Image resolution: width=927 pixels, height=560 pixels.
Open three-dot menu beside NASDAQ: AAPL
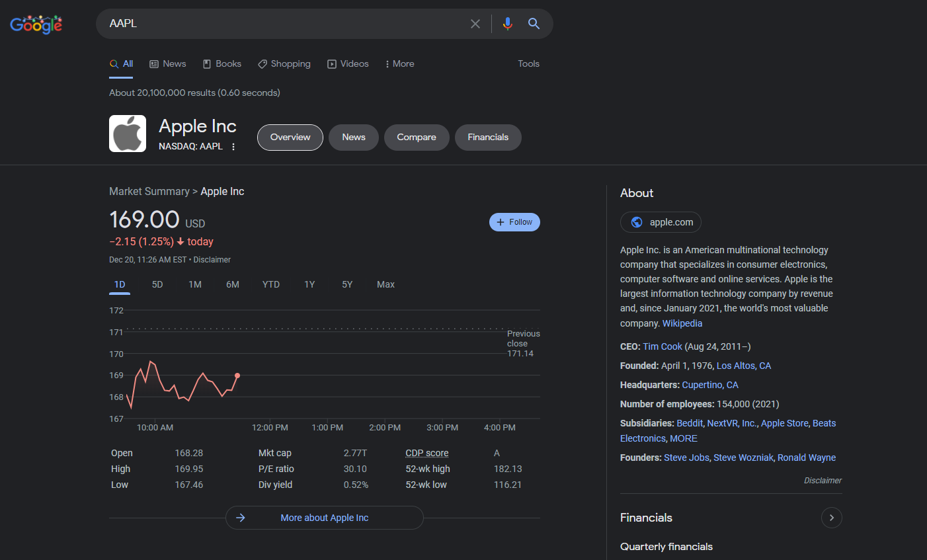coord(233,147)
